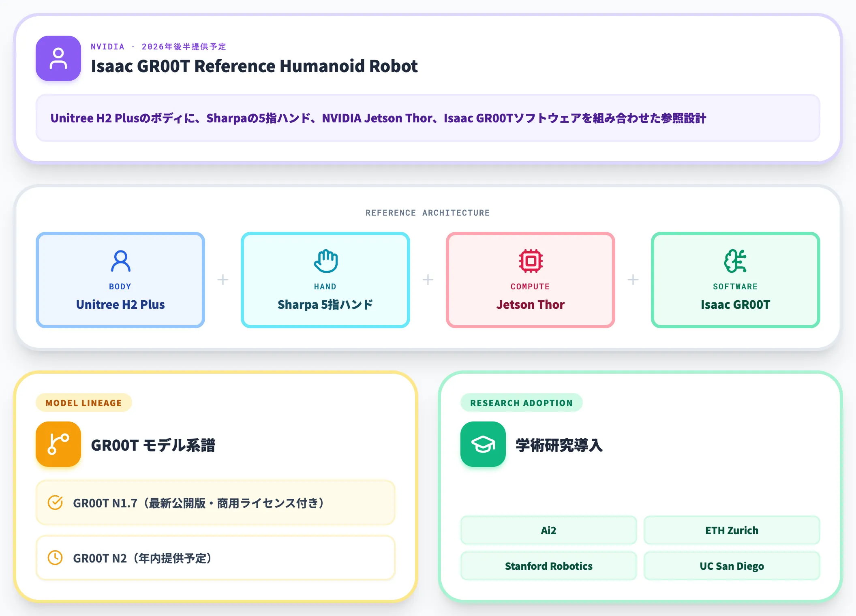Click the purple humanoid icon beside Isaac GR00T title
The height and width of the screenshot is (616, 856).
click(x=58, y=58)
